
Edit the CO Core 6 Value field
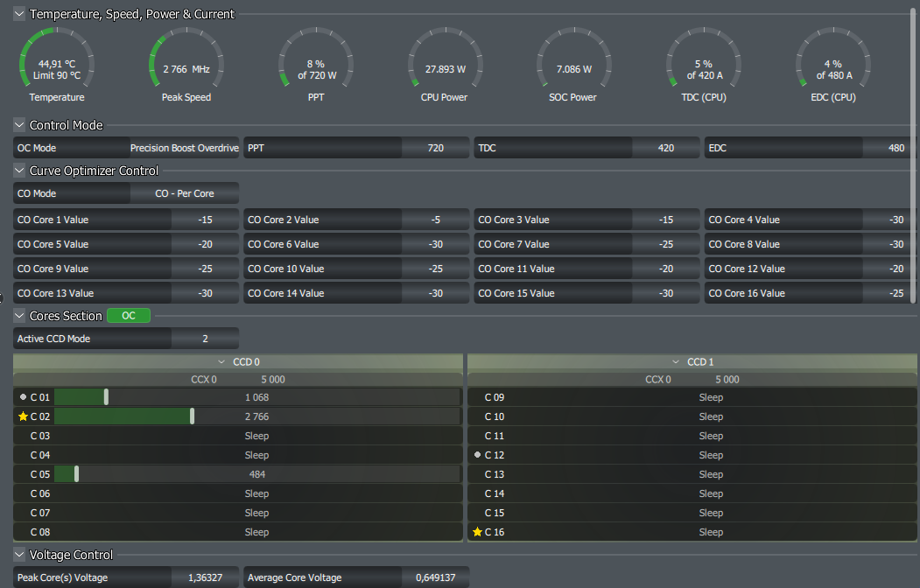(x=435, y=244)
